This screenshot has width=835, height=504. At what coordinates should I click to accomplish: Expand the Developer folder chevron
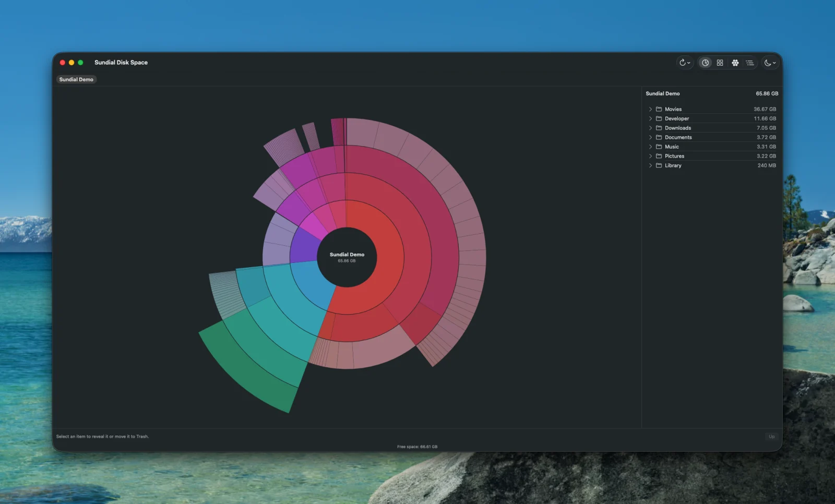click(650, 118)
